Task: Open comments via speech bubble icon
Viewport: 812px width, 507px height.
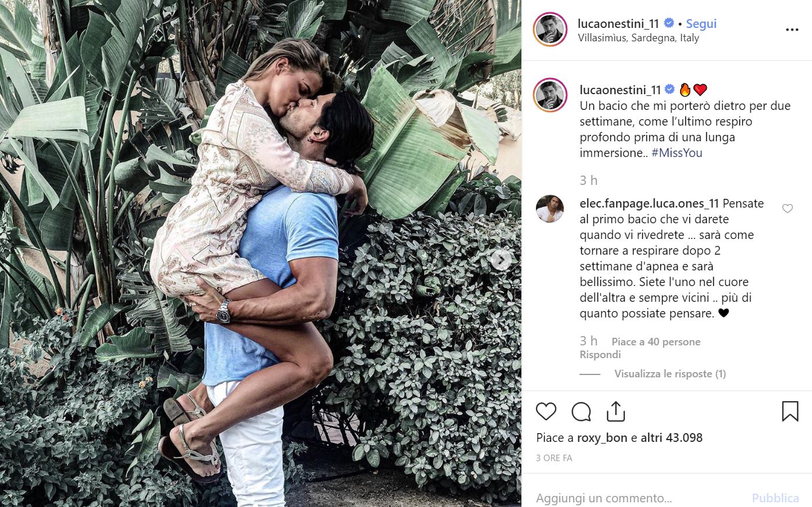Action: tap(581, 412)
